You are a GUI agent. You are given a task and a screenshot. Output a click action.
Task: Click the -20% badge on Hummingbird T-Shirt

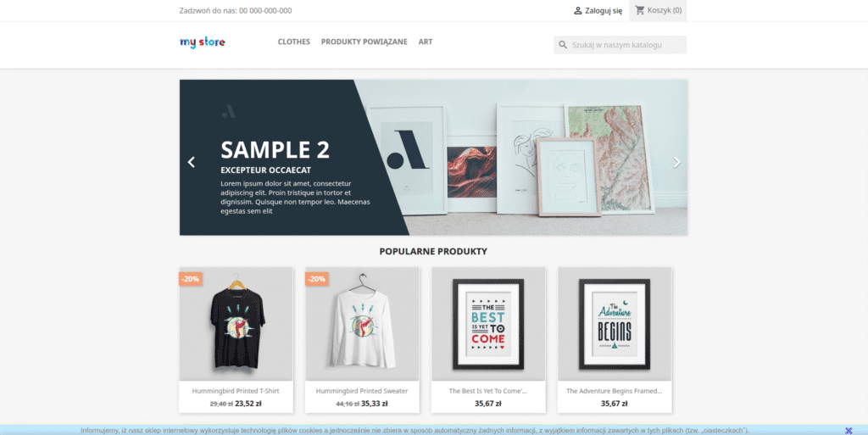(x=191, y=279)
